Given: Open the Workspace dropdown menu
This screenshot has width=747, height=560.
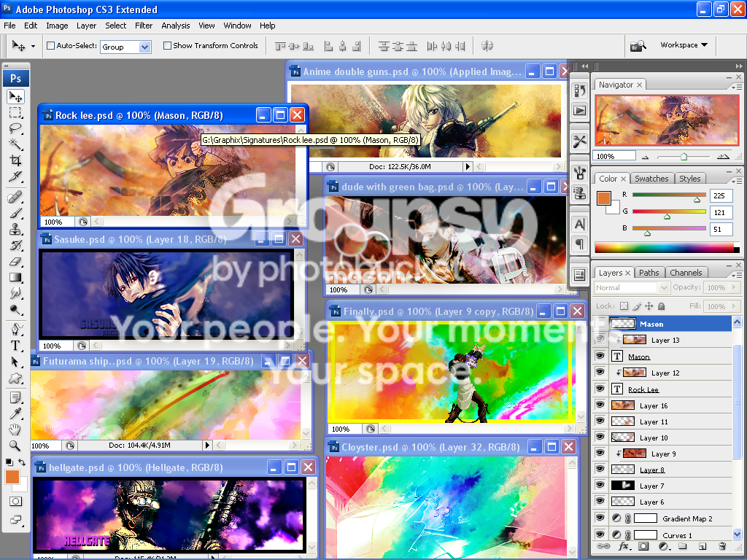Looking at the screenshot, I should pos(684,44).
